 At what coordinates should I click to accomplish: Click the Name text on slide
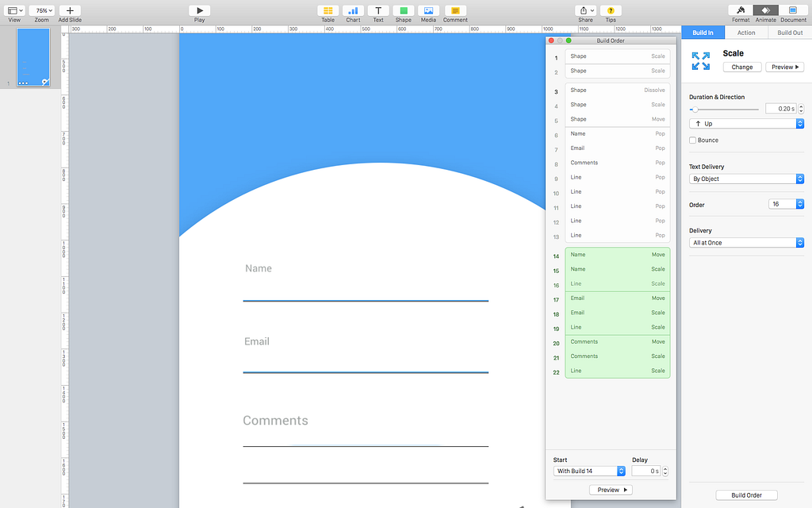(259, 268)
